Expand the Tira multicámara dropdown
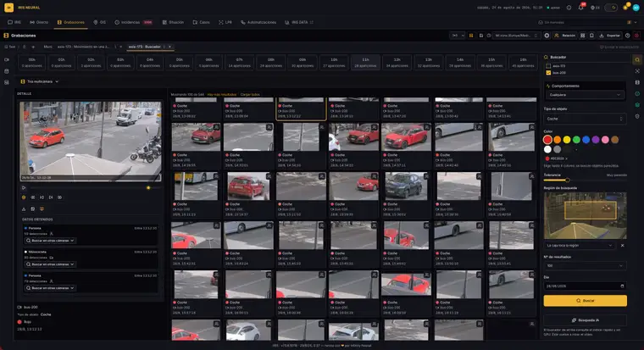Screen dimensions: 644x350 tap(40, 81)
